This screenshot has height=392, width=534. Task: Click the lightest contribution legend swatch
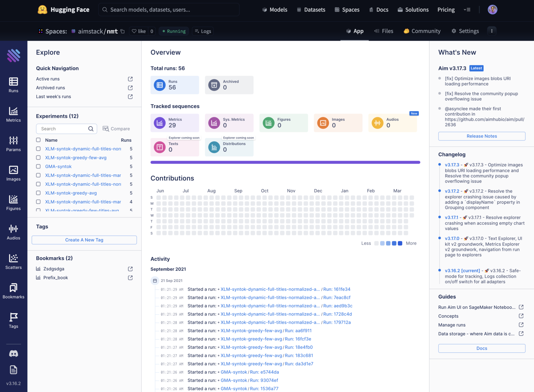tap(376, 243)
